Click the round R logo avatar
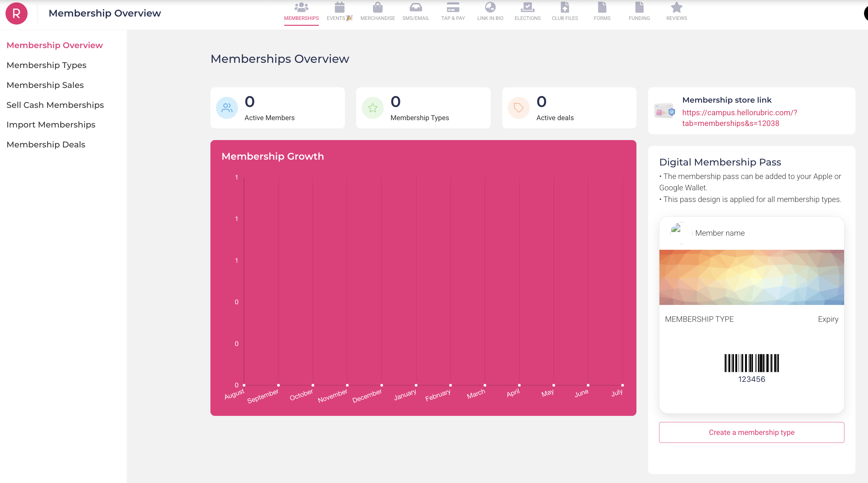The height and width of the screenshot is (483, 868). (16, 13)
